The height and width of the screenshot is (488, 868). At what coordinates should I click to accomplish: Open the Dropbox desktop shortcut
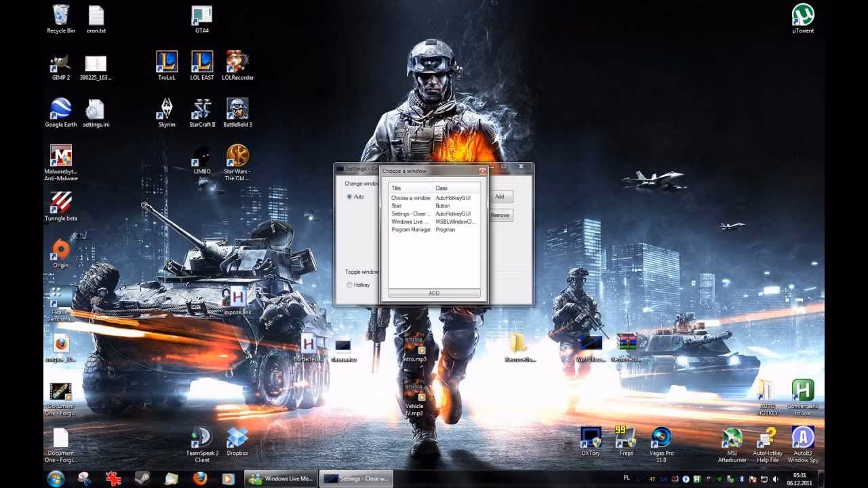[x=237, y=441]
